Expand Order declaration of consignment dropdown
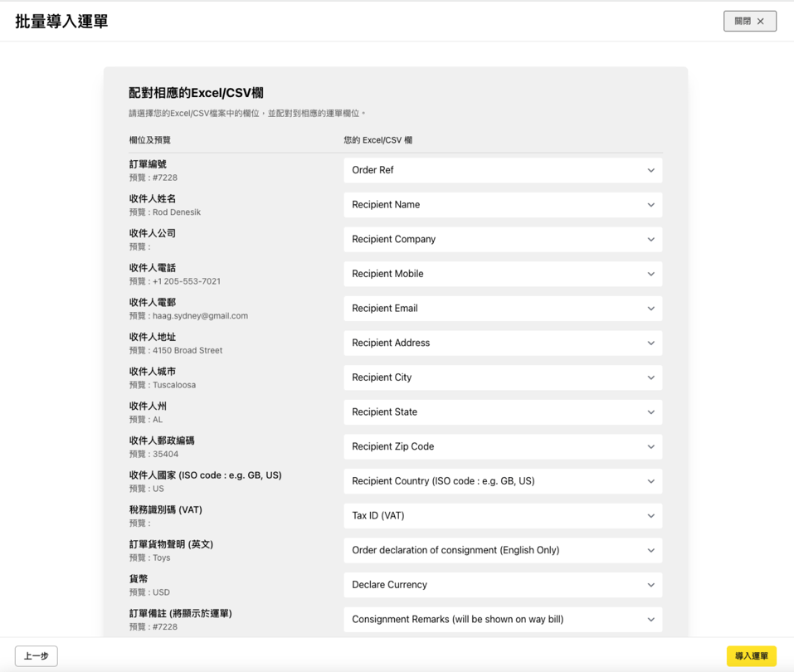The image size is (794, 672). coord(502,550)
